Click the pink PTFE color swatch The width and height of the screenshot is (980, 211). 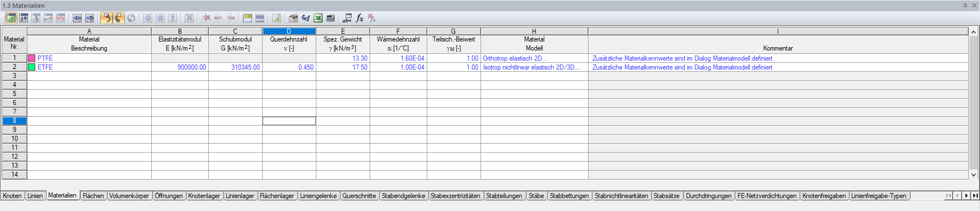click(x=32, y=58)
